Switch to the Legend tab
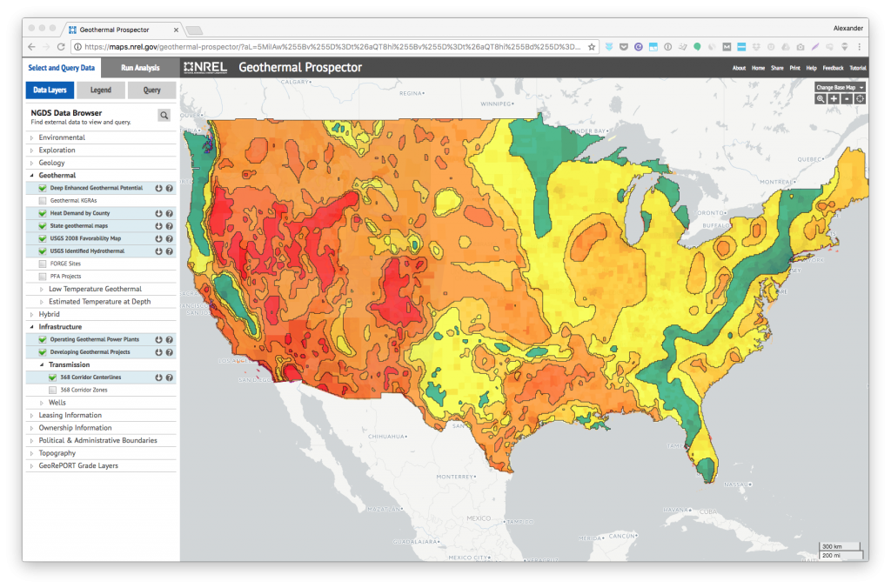 pyautogui.click(x=101, y=90)
